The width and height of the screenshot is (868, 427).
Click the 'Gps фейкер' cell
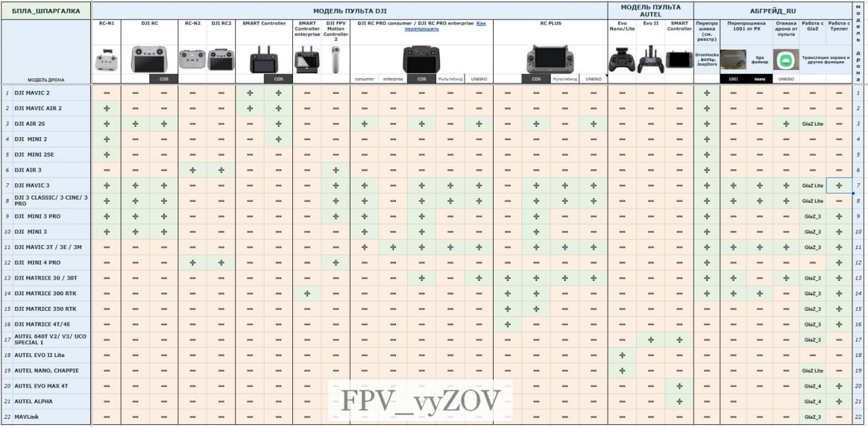[759, 60]
